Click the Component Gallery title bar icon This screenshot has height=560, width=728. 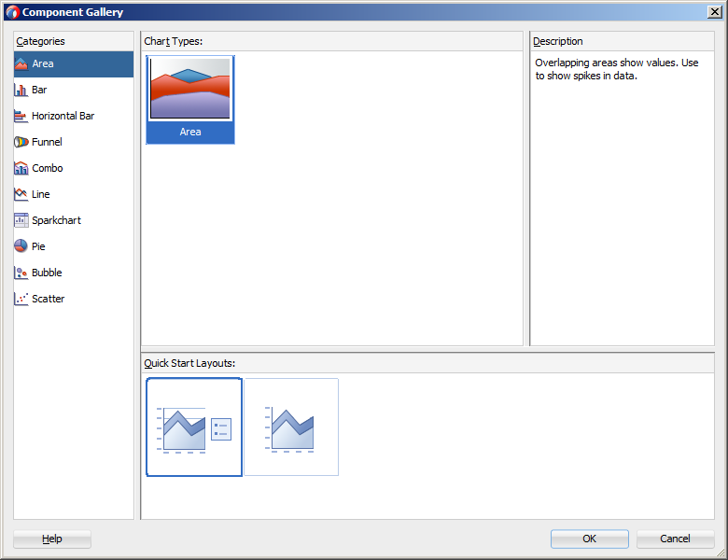pos(13,12)
